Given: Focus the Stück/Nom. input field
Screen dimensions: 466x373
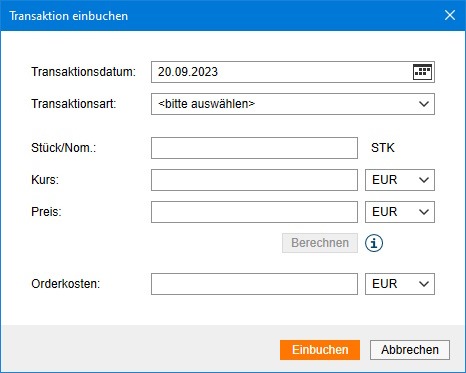Looking at the screenshot, I should (x=254, y=148).
